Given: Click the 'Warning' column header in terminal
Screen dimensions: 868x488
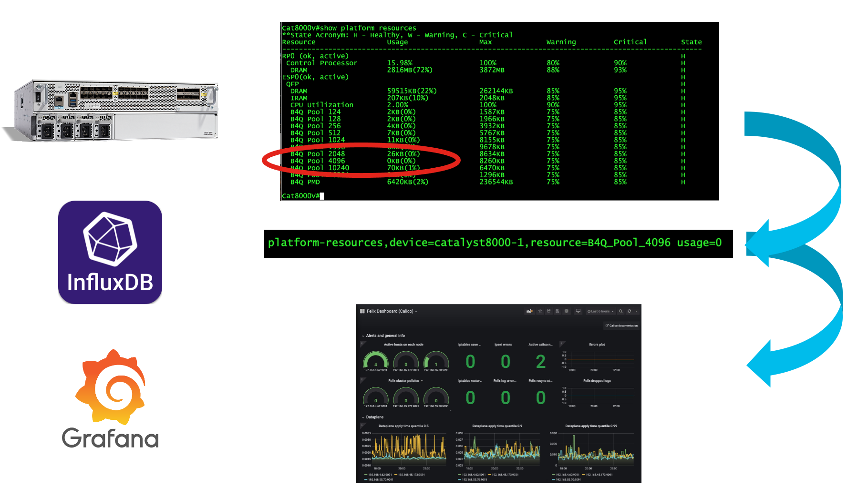Looking at the screenshot, I should 561,42.
